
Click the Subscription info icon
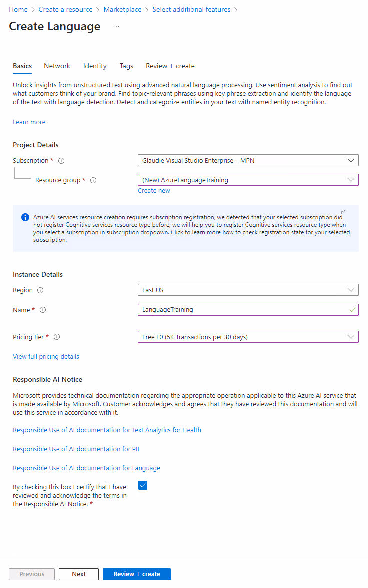61,161
